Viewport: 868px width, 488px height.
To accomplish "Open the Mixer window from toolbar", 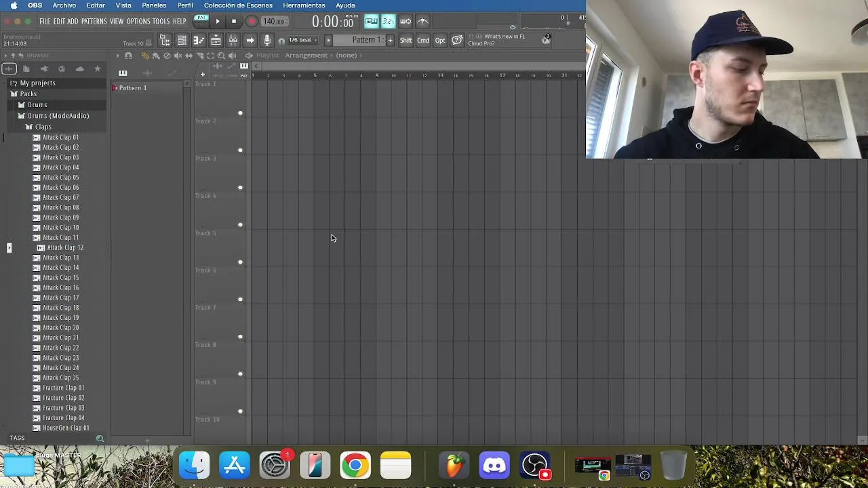I will 233,41.
